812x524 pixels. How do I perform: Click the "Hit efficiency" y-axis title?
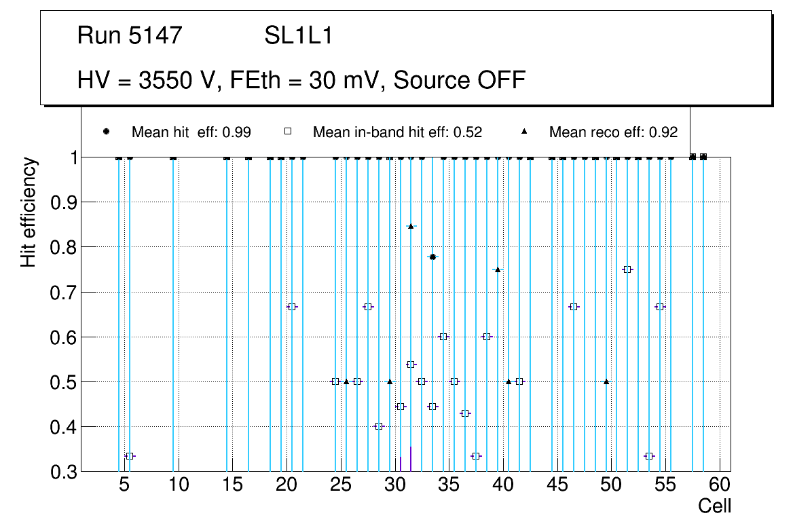[x=29, y=212]
